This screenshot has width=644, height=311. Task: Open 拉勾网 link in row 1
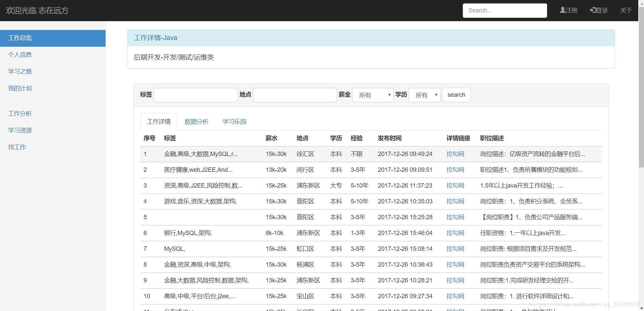point(455,154)
